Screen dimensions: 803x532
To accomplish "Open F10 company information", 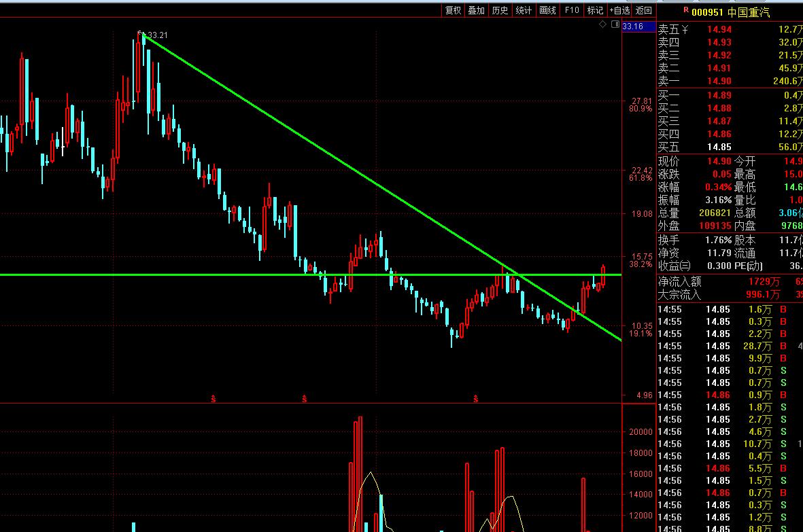I will [572, 10].
